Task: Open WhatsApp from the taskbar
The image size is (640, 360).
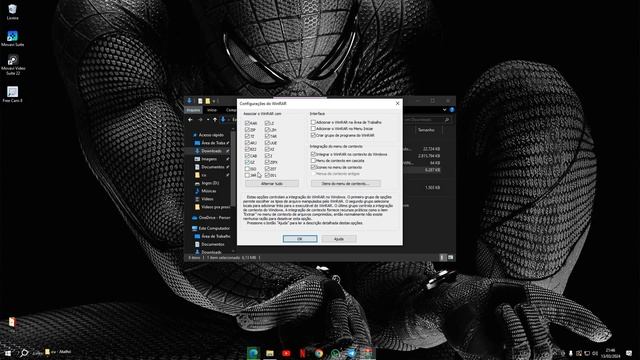Action: pos(335,353)
